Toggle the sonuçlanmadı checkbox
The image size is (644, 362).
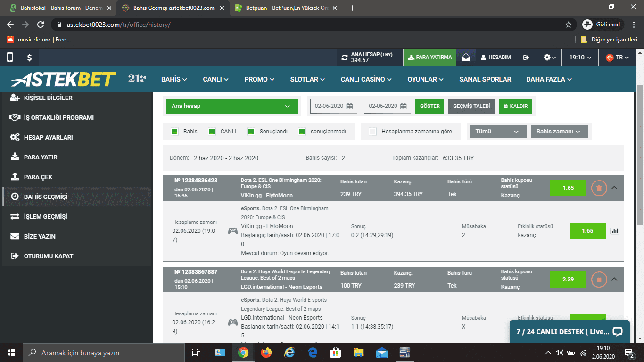tap(302, 132)
